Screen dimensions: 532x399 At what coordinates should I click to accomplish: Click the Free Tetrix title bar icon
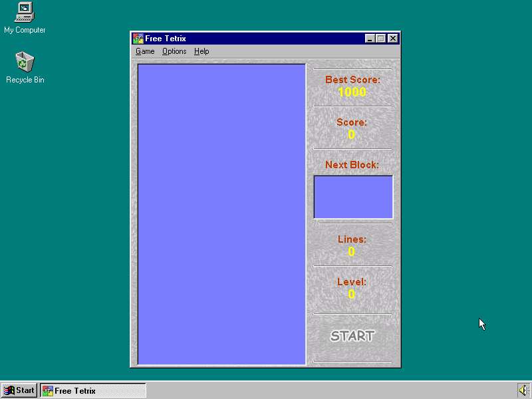tap(138, 39)
